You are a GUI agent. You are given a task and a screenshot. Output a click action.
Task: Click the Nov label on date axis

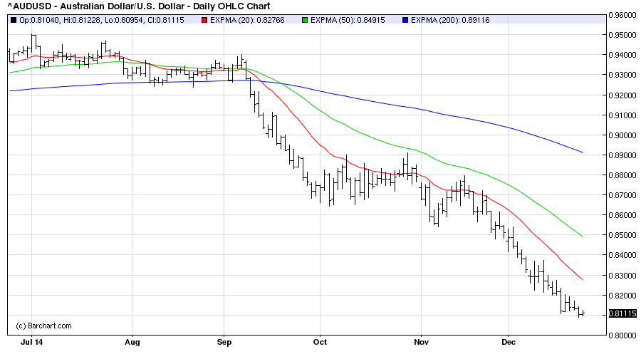pos(421,342)
